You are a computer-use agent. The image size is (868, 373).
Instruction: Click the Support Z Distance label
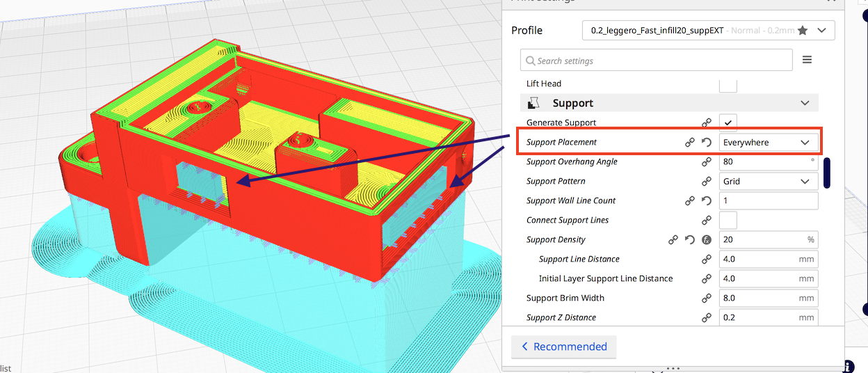tap(561, 317)
